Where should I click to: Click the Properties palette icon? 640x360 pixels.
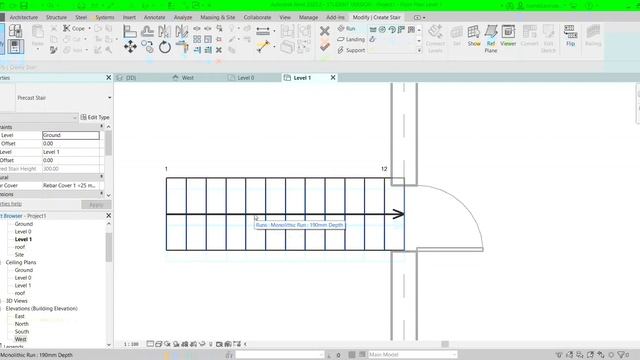pyautogui.click(x=15, y=47)
